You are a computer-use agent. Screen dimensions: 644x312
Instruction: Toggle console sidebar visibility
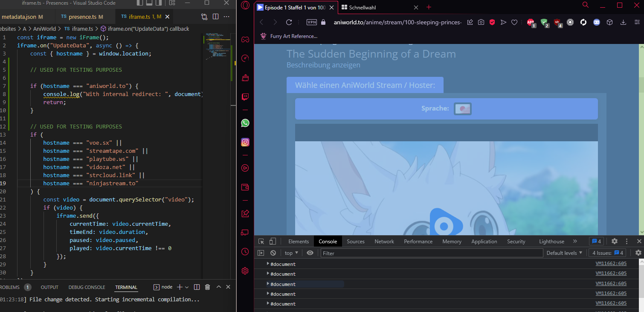tap(261, 253)
